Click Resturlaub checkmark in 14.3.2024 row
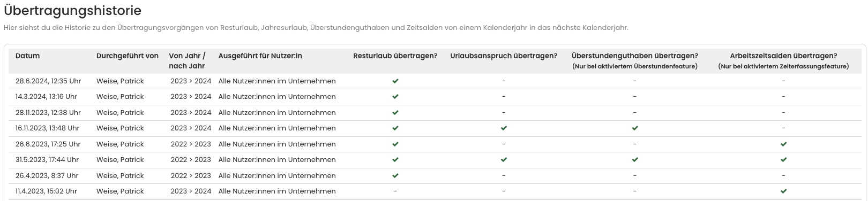Screen dimensions: 868x201 tap(395, 97)
